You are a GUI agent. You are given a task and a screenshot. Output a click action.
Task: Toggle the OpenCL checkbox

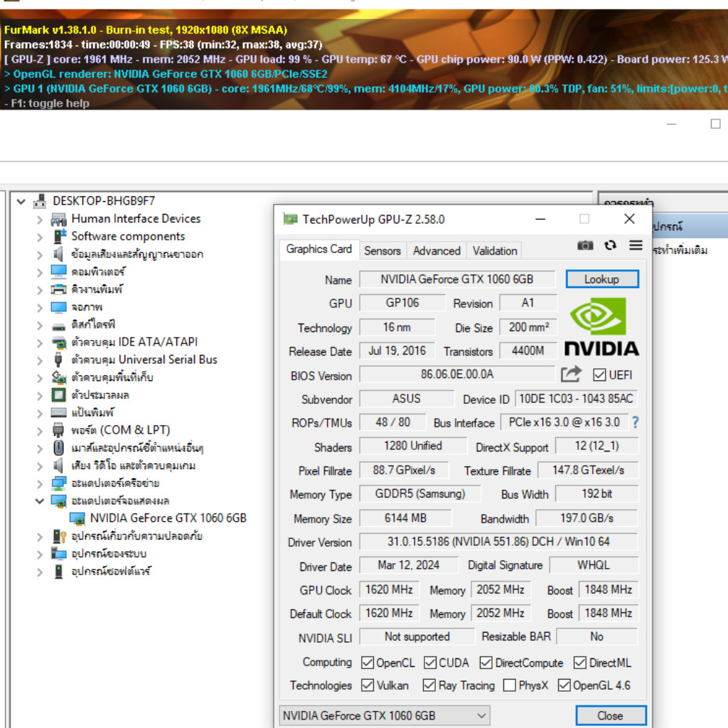point(368,663)
